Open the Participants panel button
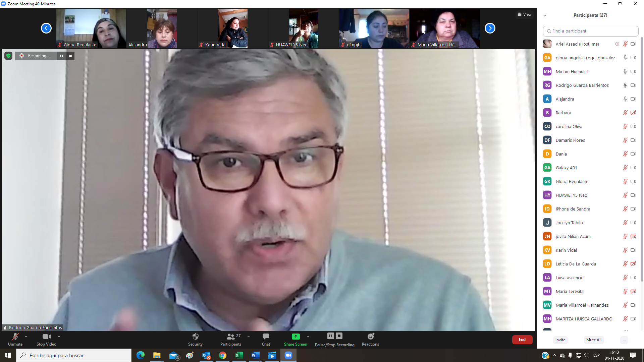The image size is (644, 362). 231,340
